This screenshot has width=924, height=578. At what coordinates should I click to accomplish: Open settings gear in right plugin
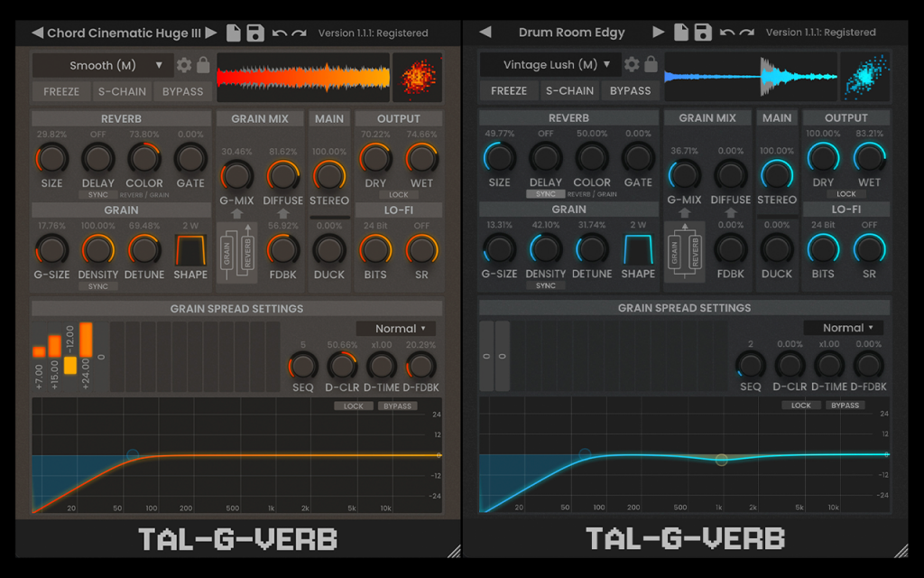(x=632, y=64)
